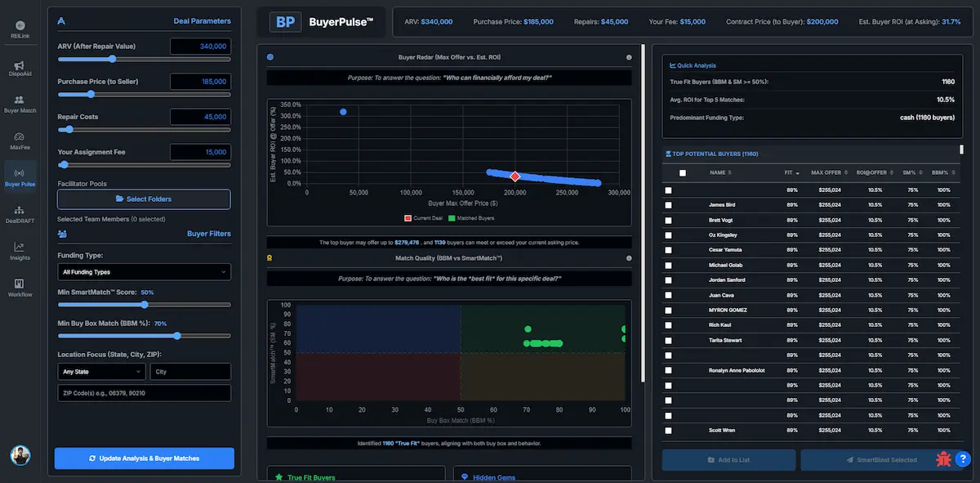Open the Insights chart icon

(x=20, y=247)
